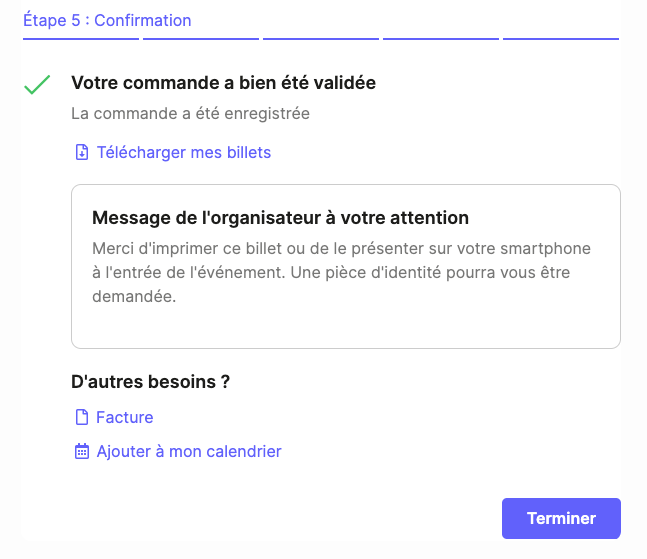This screenshot has width=647, height=559.
Task: Click the La commande a été enregistrée text
Action: pyautogui.click(x=190, y=113)
